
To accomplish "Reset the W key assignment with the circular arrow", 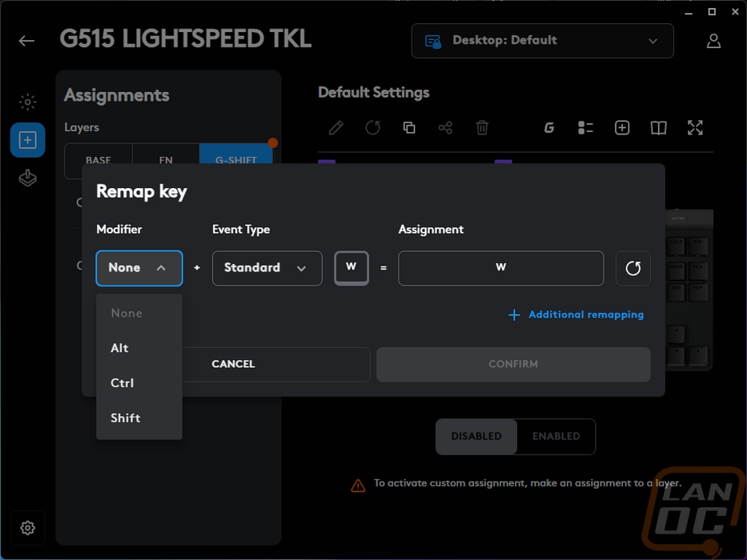I will coord(633,268).
